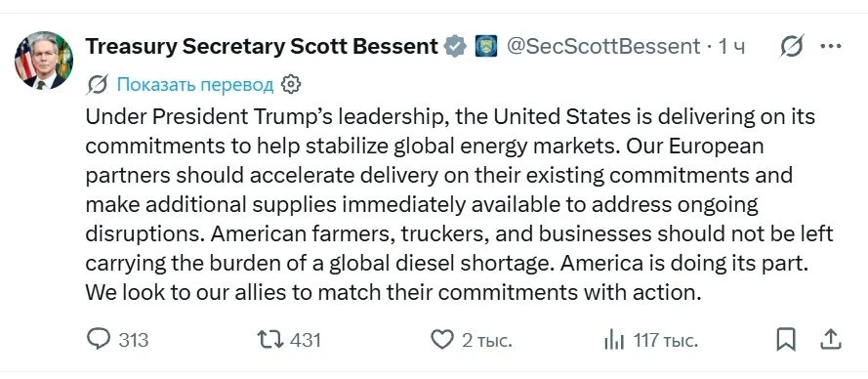Open Scott Bessent's profile avatar

44,61
